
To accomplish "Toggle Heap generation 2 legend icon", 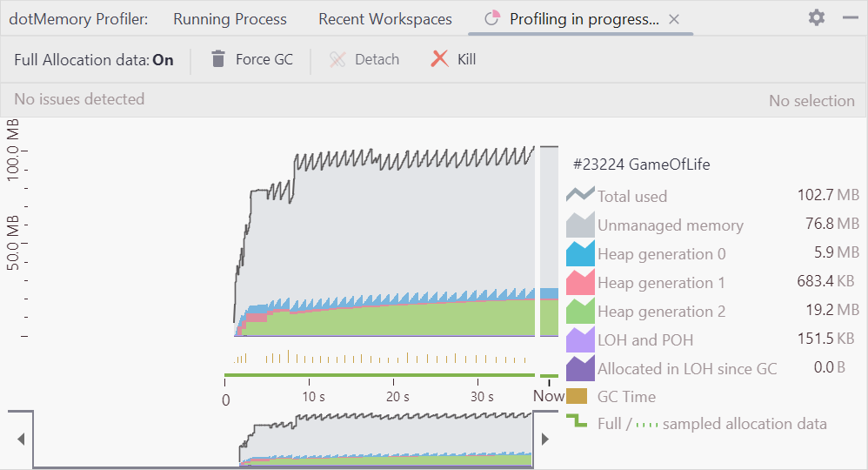I will coord(579,311).
